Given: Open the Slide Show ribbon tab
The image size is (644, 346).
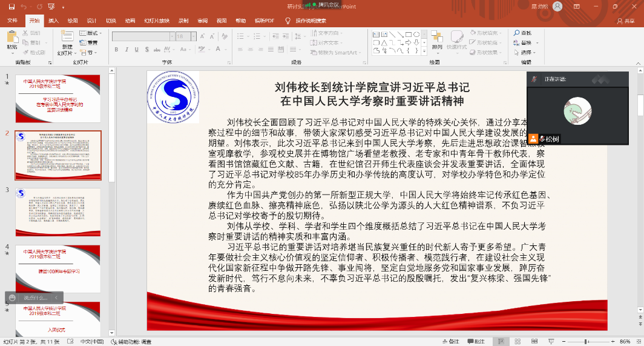Looking at the screenshot, I should pyautogui.click(x=156, y=21).
